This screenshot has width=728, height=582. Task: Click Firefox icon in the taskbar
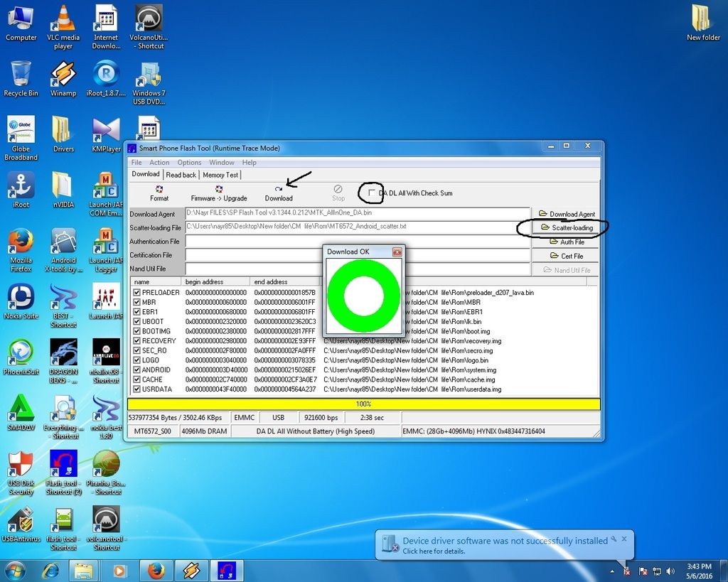[156, 571]
